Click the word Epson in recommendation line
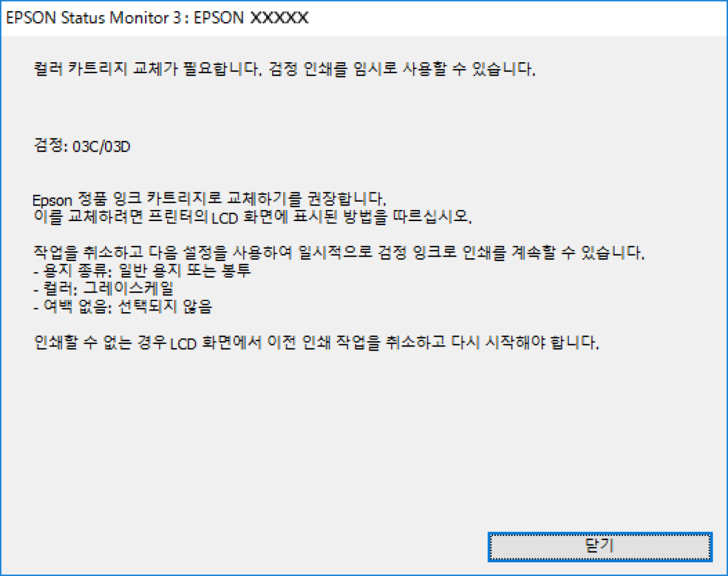 [x=53, y=199]
